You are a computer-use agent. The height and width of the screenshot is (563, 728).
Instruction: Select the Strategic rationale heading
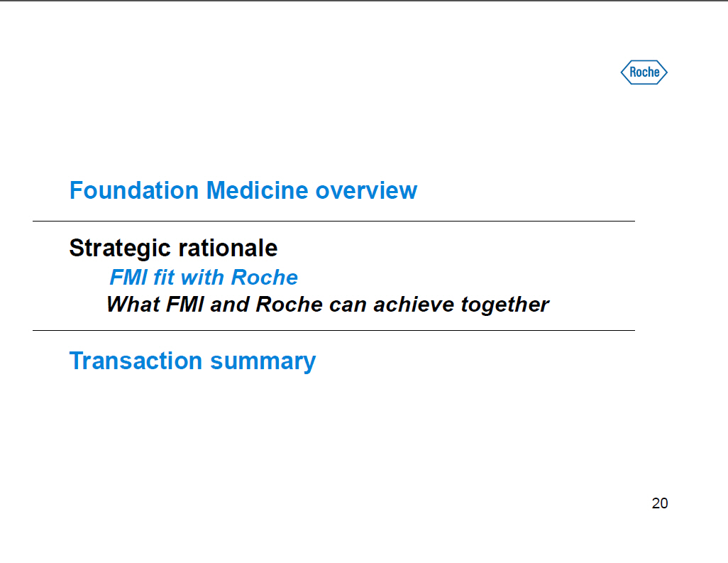pyautogui.click(x=173, y=248)
